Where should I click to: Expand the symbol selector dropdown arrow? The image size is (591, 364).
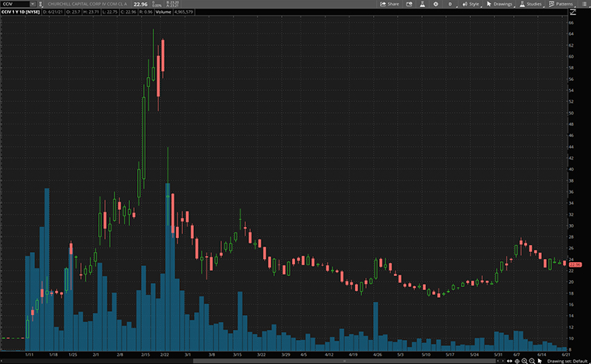[32, 4]
